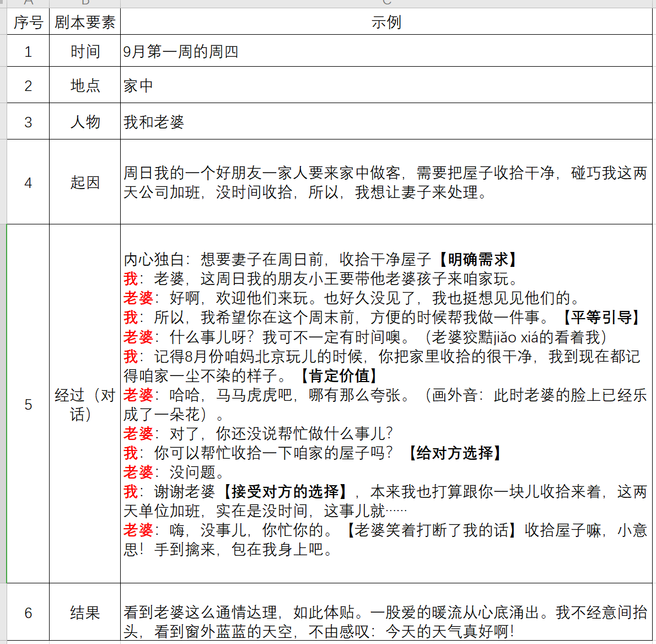Select the "起因" cell
The width and height of the screenshot is (656, 644).
(x=85, y=182)
